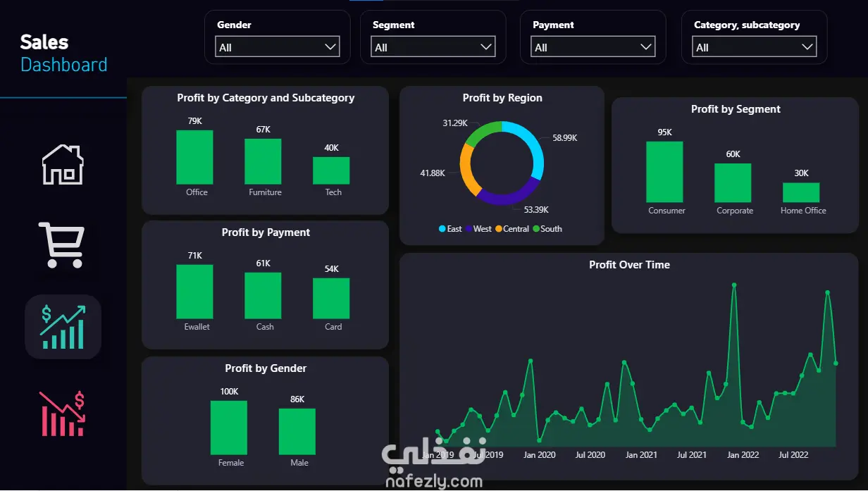Select the Office category bar
This screenshot has height=491, width=868.
click(194, 157)
